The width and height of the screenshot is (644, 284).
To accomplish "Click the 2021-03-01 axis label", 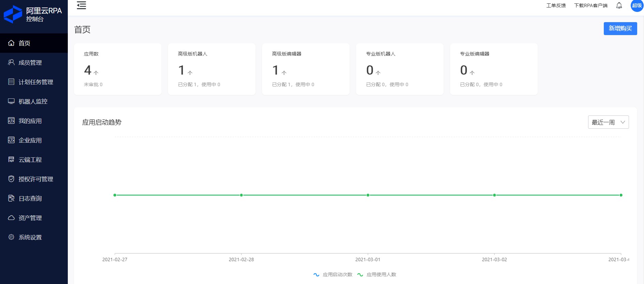I will point(368,259).
